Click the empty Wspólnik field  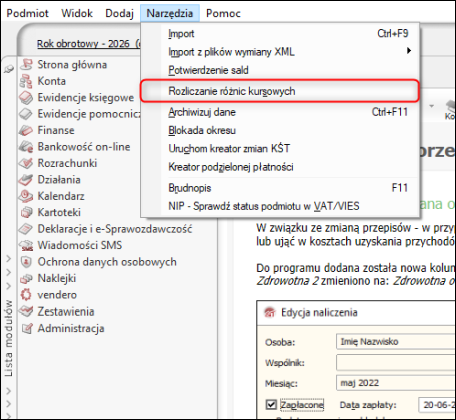(396, 362)
